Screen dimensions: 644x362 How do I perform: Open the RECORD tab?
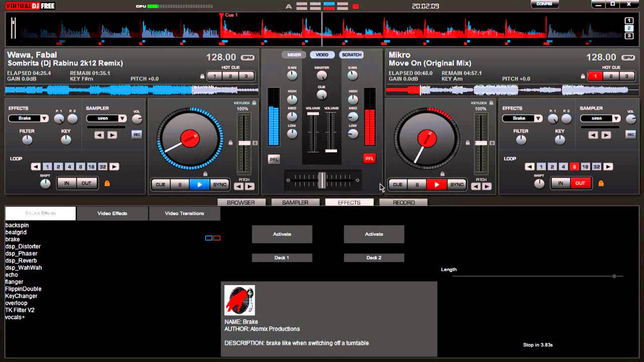[x=404, y=203]
